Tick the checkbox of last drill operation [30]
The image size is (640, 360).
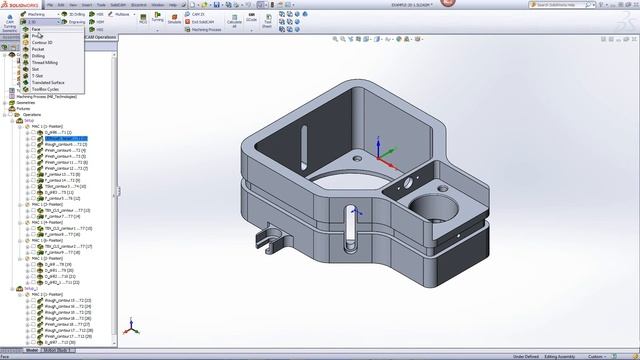click(33, 342)
